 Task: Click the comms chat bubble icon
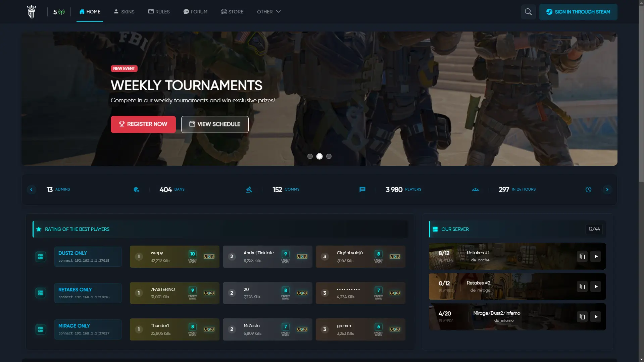tap(362, 190)
